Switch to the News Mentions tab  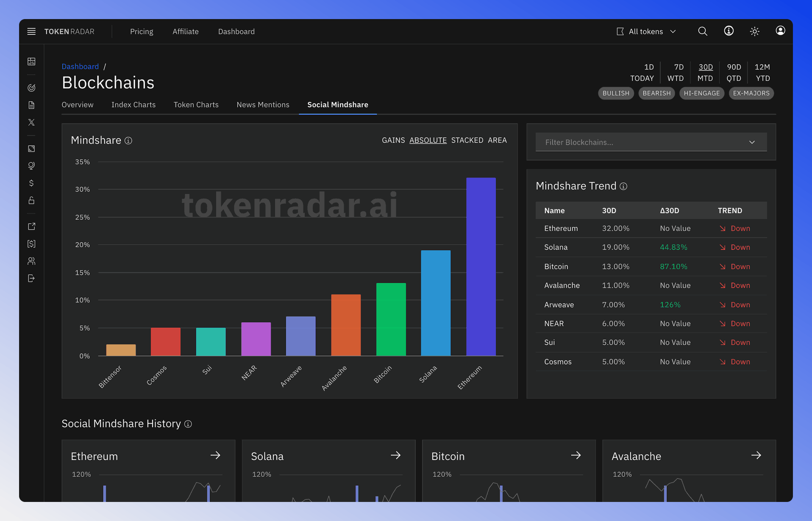[263, 105]
